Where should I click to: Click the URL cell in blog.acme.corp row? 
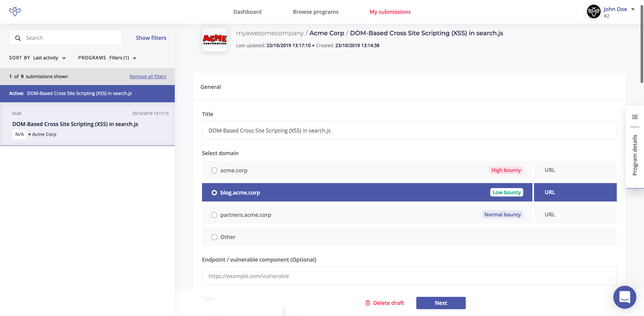tap(575, 192)
